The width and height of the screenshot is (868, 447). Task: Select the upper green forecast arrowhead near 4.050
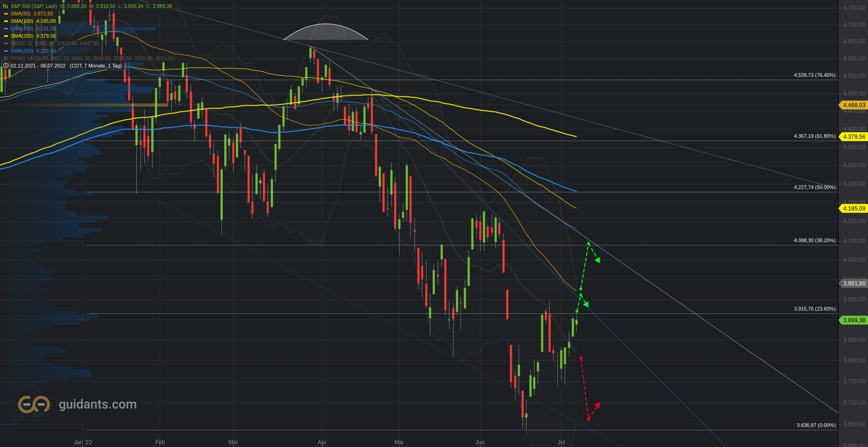coord(597,260)
